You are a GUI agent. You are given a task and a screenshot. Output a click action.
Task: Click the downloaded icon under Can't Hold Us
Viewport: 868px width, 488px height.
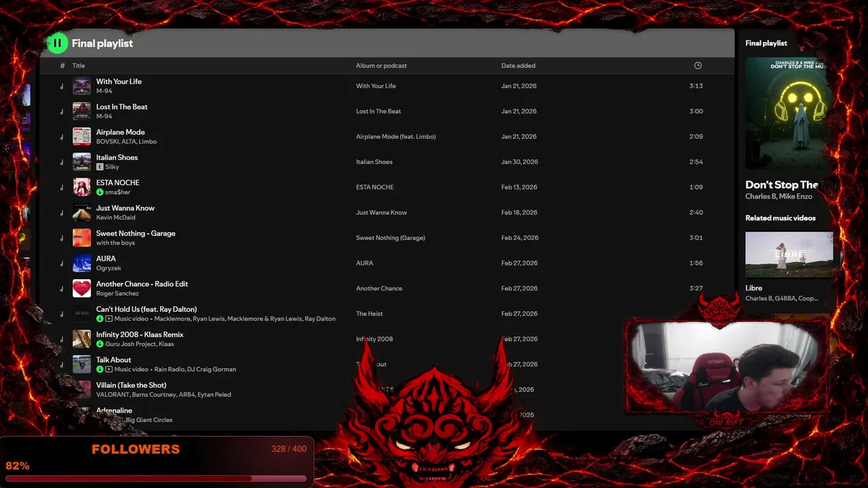pyautogui.click(x=100, y=319)
